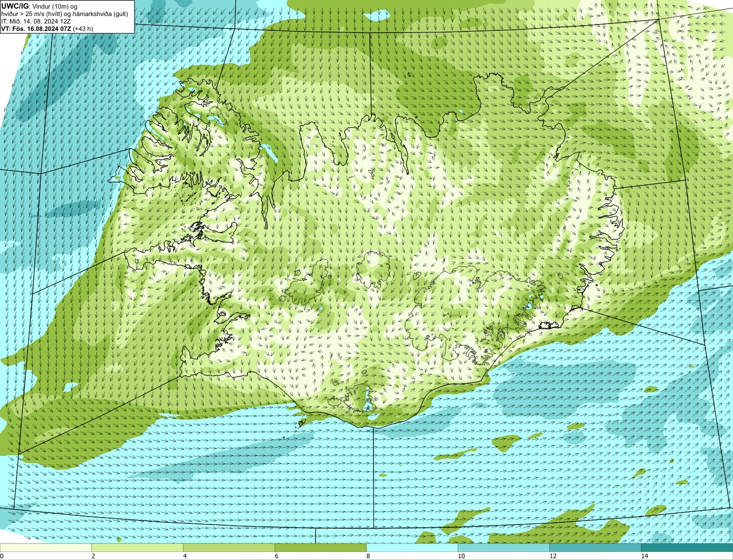
Task: Click the colorbar tick label '0'
Action: pos(2,556)
